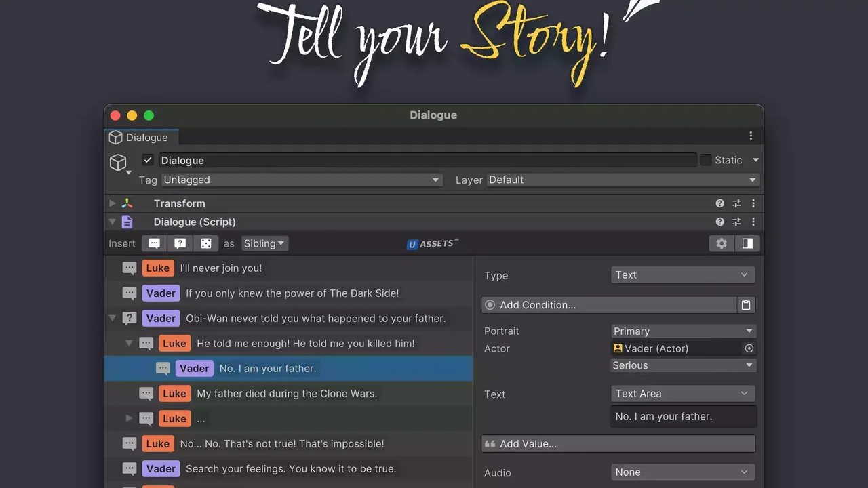Toggle the Dialogue GameObject active checkbox
This screenshot has width=868, height=488.
tap(148, 160)
